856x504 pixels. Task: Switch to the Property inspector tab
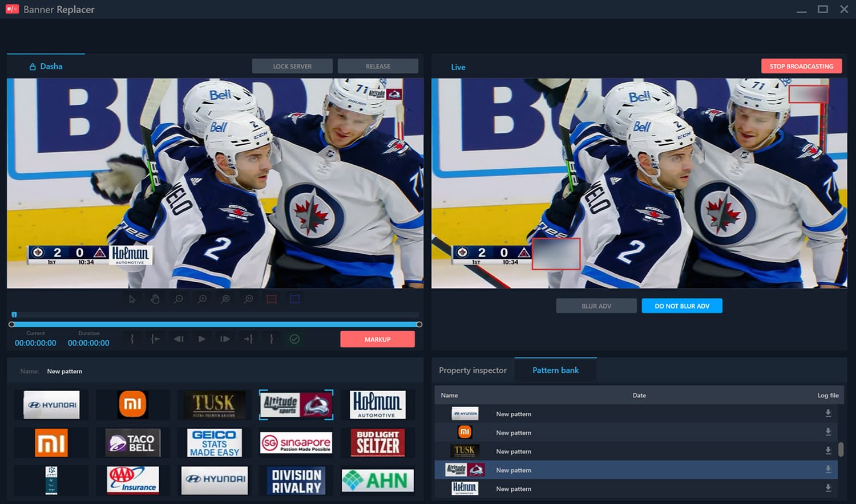pyautogui.click(x=473, y=370)
